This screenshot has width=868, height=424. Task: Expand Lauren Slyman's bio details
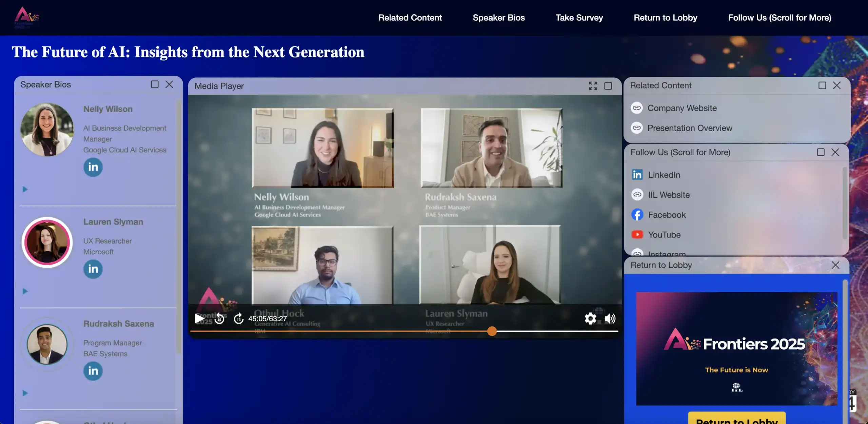pyautogui.click(x=25, y=291)
